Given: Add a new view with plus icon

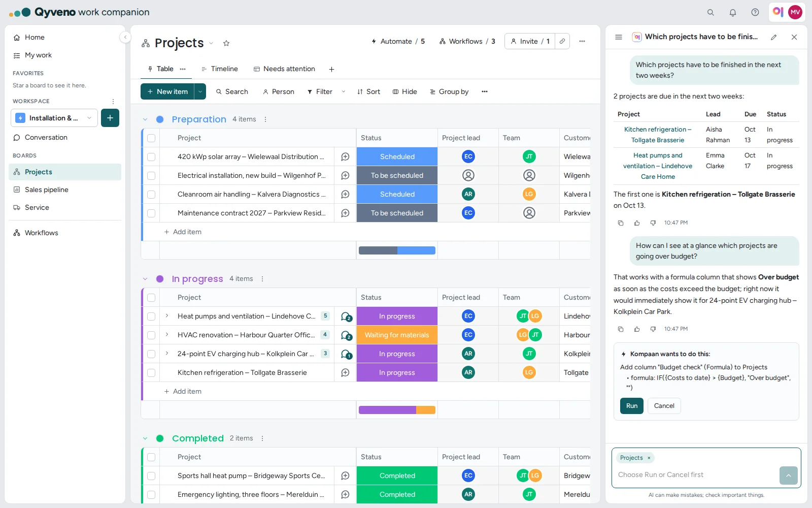Looking at the screenshot, I should pyautogui.click(x=331, y=69).
